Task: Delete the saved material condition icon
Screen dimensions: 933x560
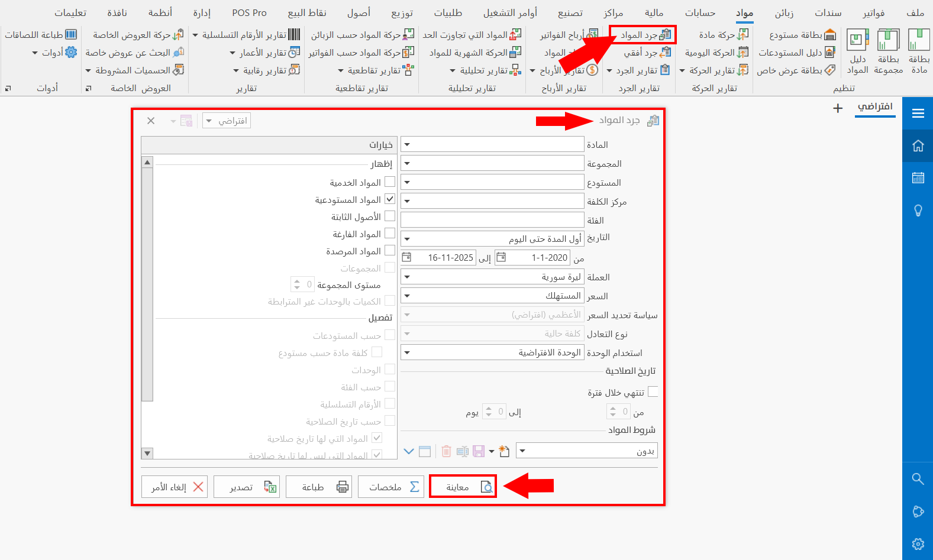Action: 446,451
